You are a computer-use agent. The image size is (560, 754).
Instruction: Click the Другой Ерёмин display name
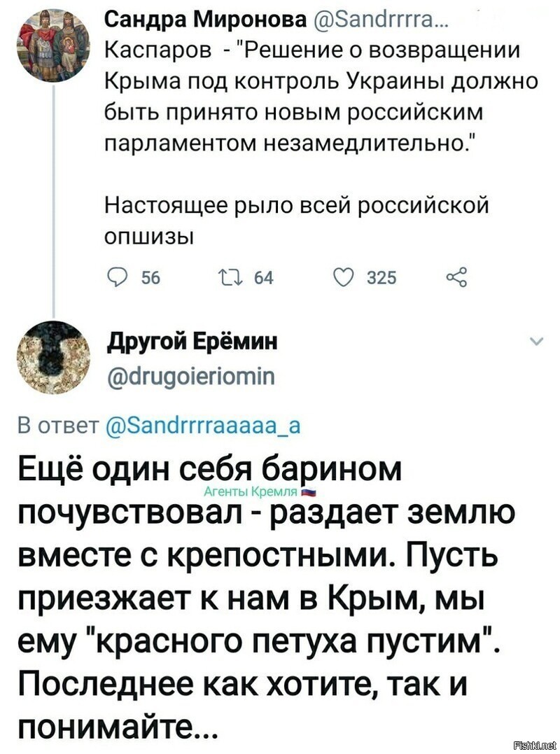192,342
